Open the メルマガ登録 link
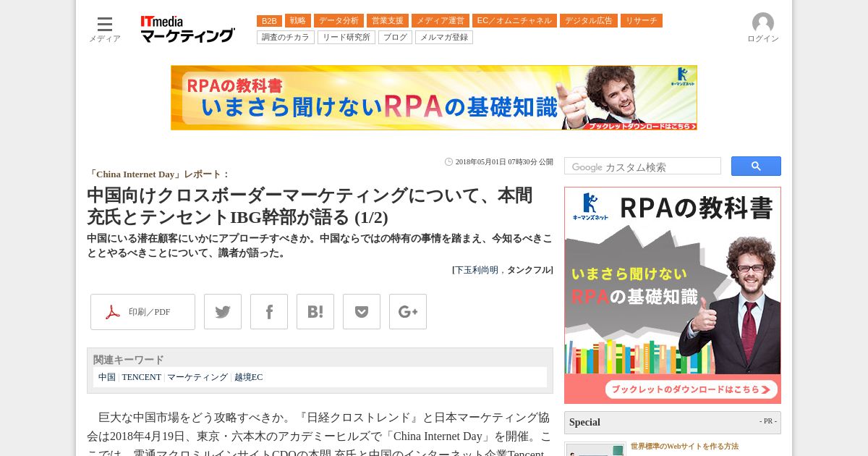 pyautogui.click(x=444, y=37)
